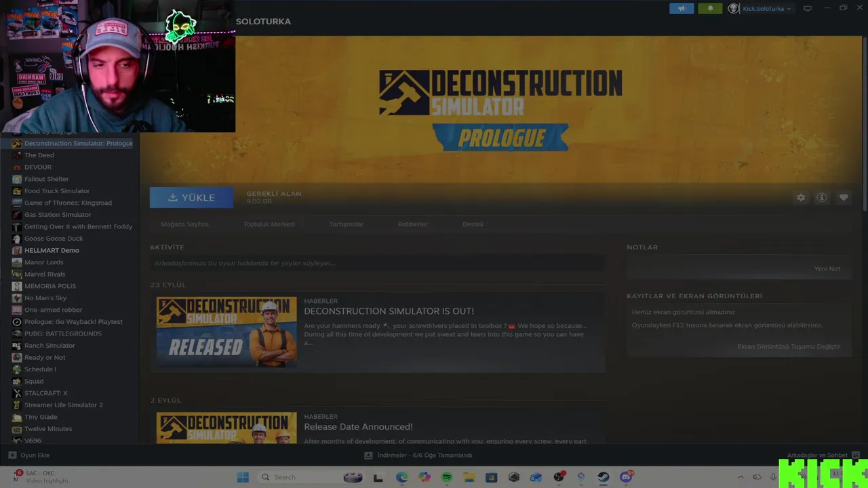Click the Fallout Shelter game icon
Viewport: 868px width, 488px height.
pos(17,179)
